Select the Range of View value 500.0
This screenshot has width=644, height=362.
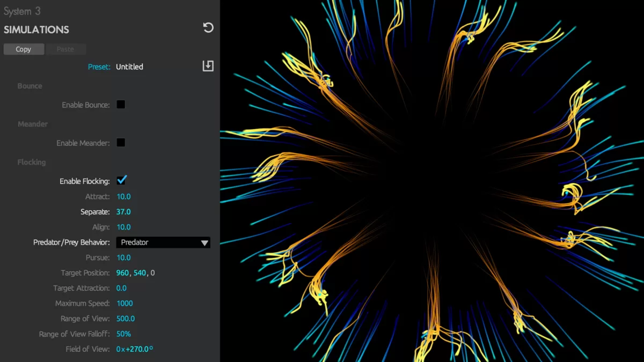pos(126,319)
